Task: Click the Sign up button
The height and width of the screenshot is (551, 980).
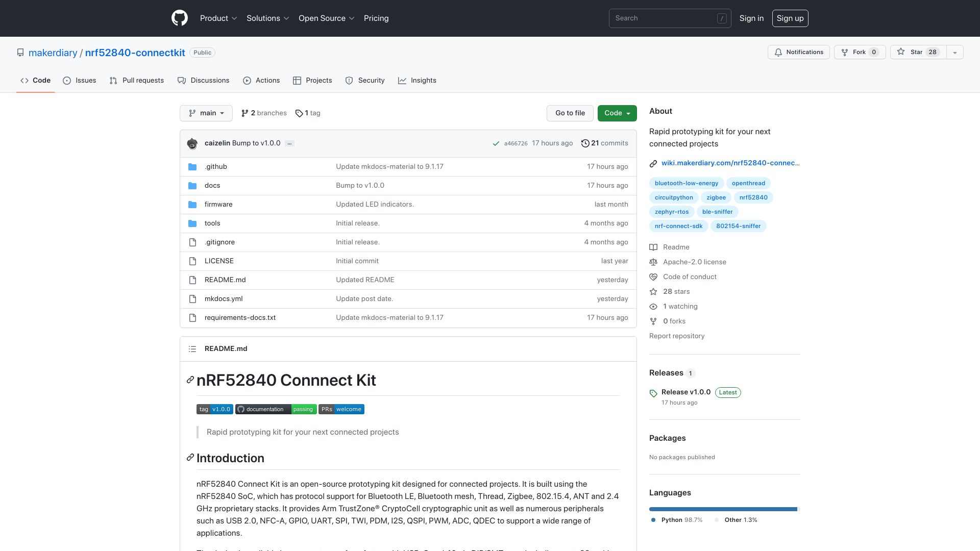Action: (790, 18)
